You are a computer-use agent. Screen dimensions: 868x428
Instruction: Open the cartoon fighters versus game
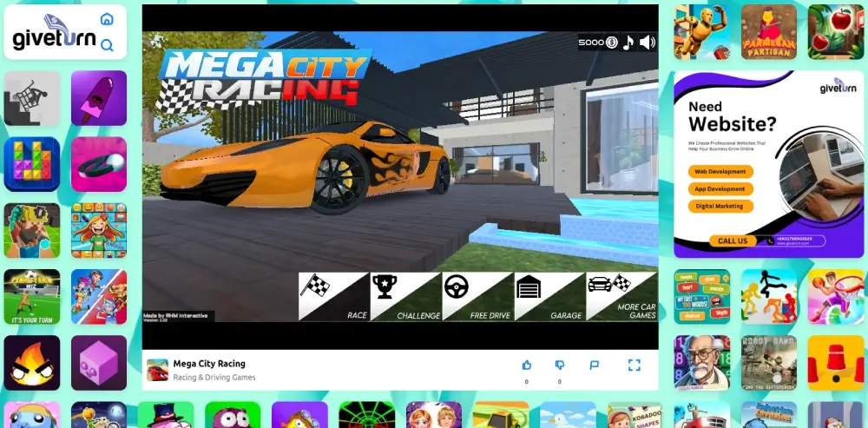coord(99,297)
